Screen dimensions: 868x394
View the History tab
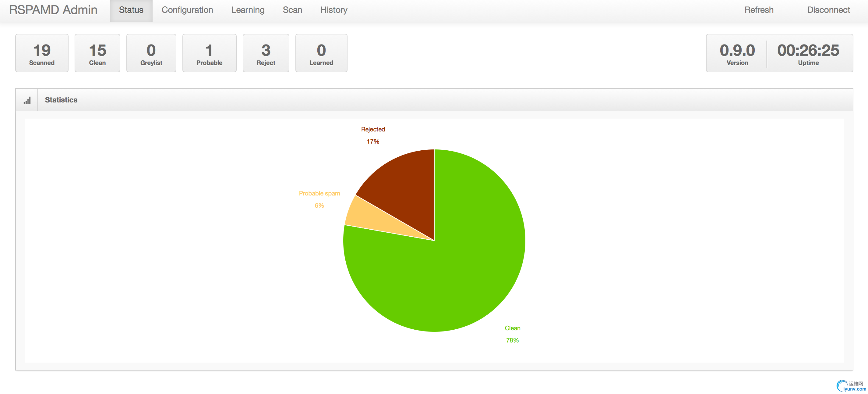pyautogui.click(x=333, y=10)
